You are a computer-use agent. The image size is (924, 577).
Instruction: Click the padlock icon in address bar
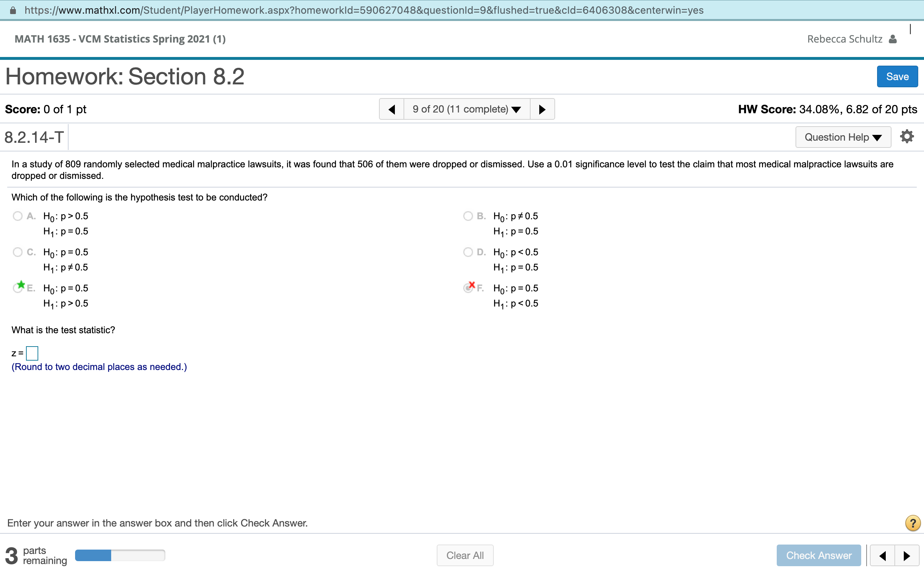click(13, 10)
